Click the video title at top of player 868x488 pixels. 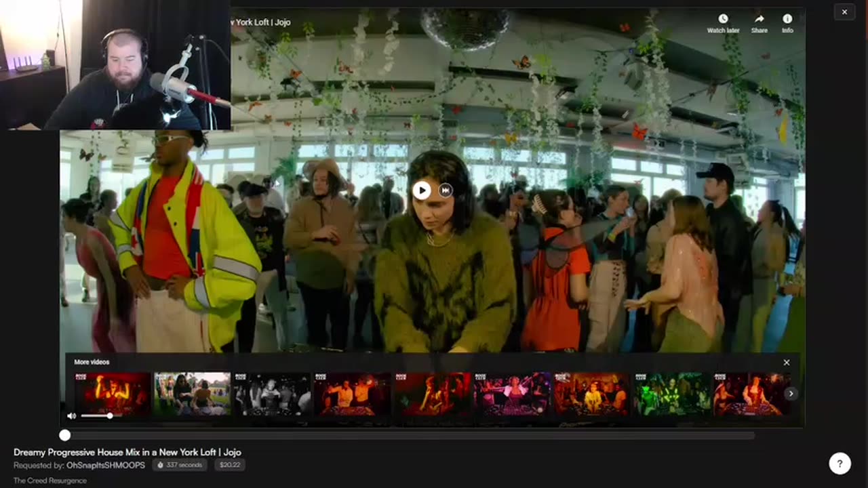pos(261,22)
